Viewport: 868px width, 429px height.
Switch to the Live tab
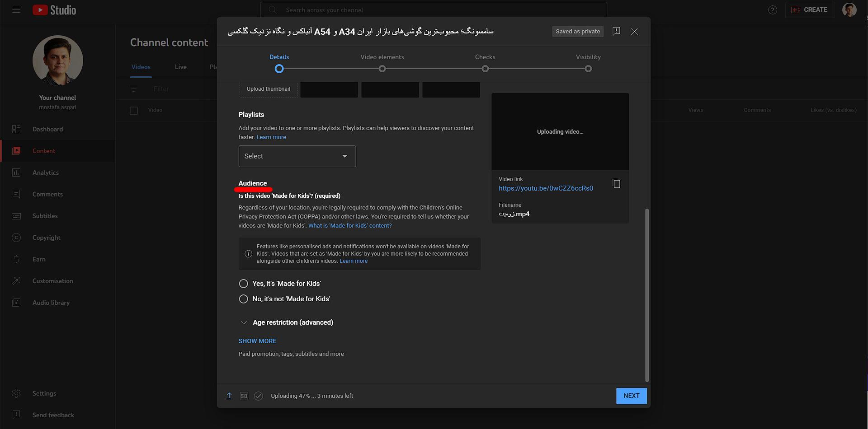point(181,67)
